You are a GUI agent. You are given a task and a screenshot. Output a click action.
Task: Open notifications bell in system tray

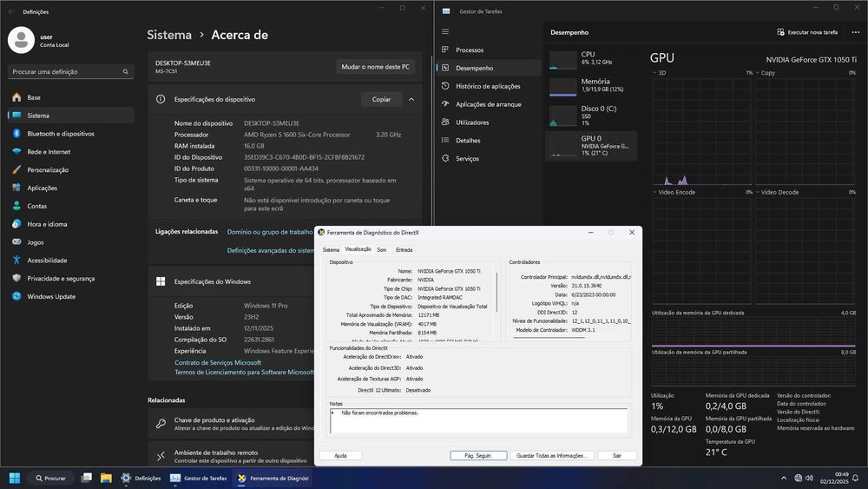856,478
